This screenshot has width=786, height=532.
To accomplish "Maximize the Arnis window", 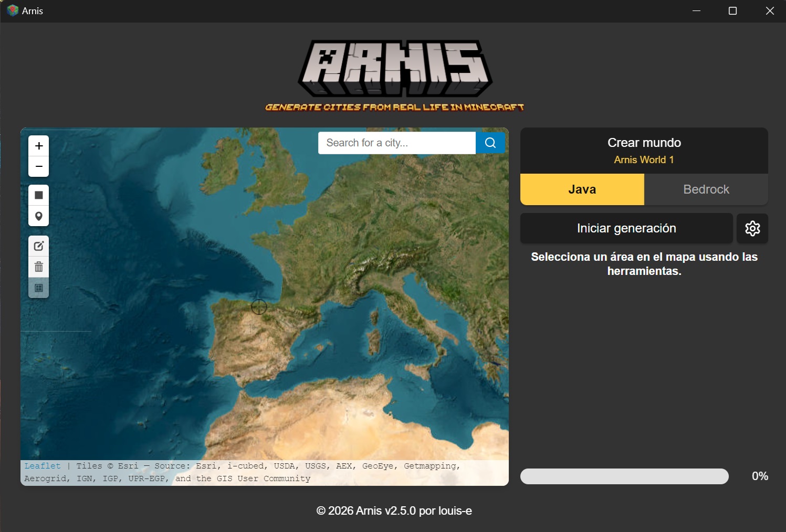I will click(732, 11).
